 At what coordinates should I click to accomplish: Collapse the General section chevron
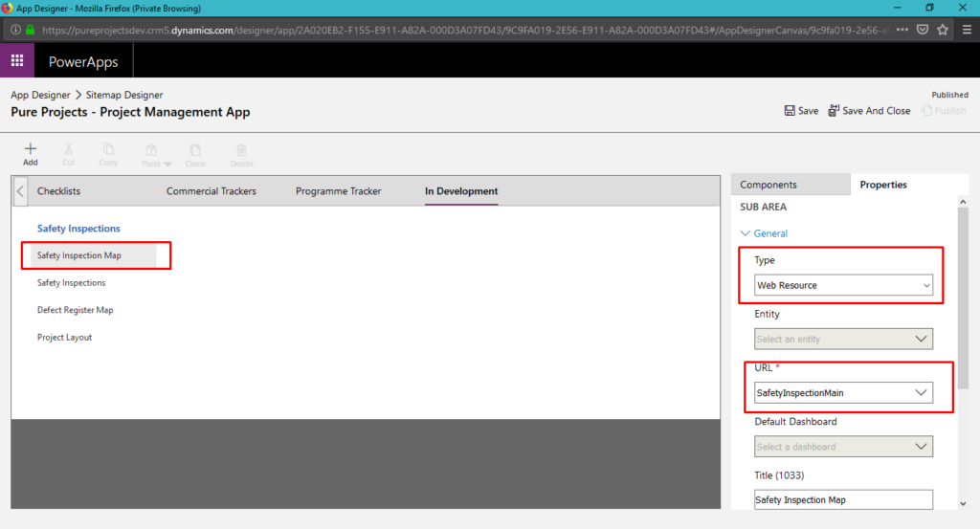pyautogui.click(x=745, y=233)
